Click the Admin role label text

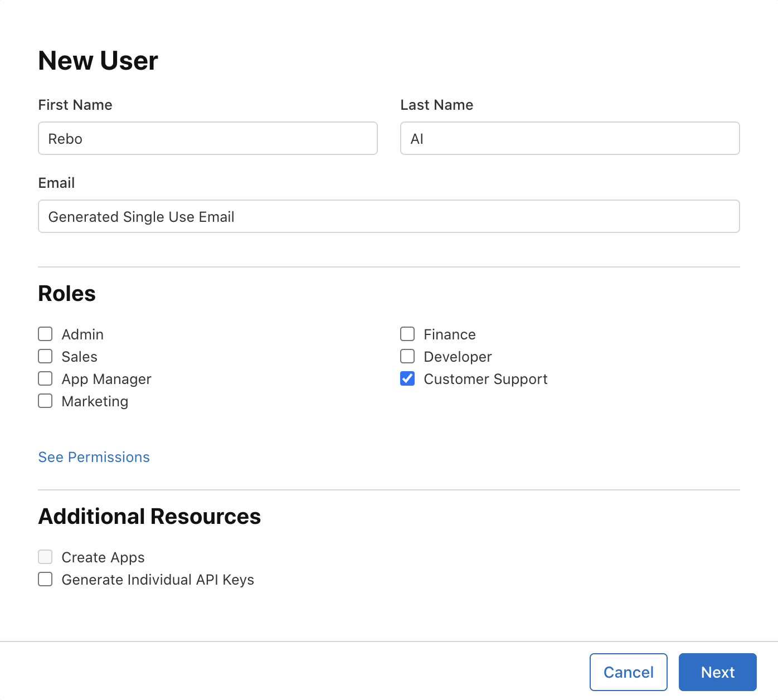[82, 334]
